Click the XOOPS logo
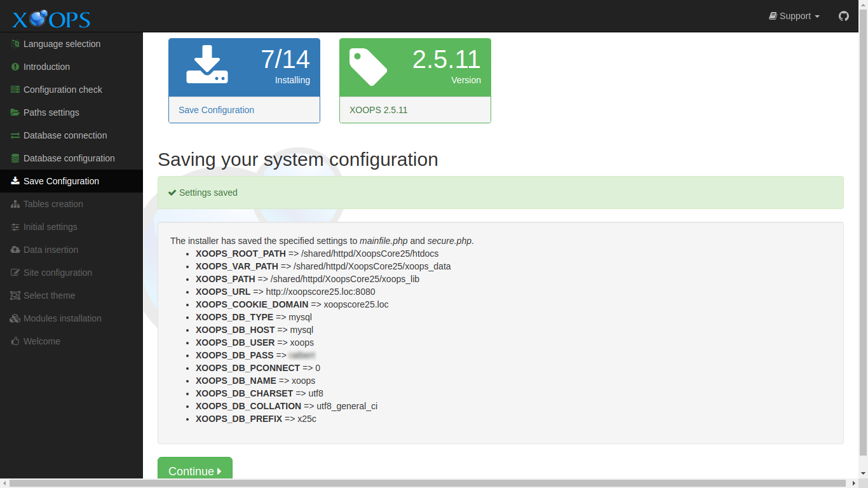The image size is (868, 488). (50, 18)
